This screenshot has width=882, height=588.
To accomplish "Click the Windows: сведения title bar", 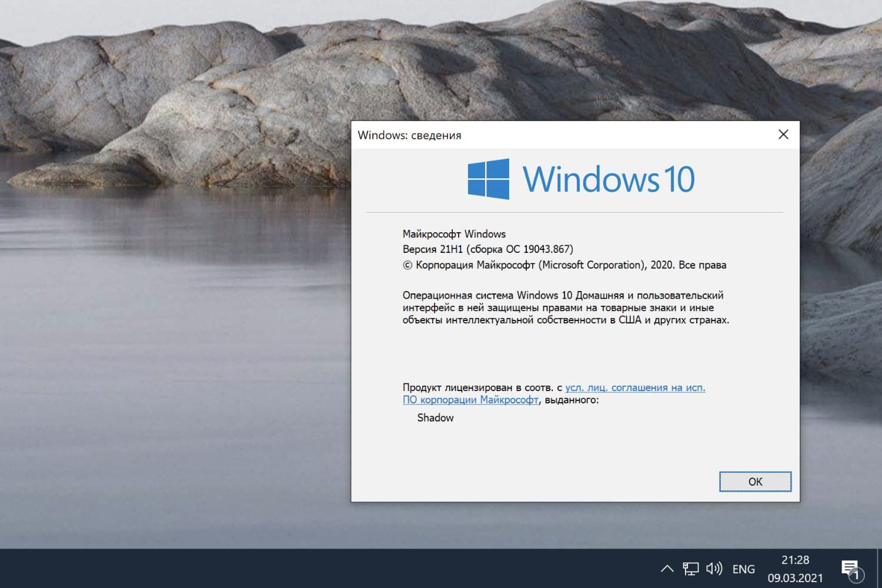I will click(x=410, y=135).
